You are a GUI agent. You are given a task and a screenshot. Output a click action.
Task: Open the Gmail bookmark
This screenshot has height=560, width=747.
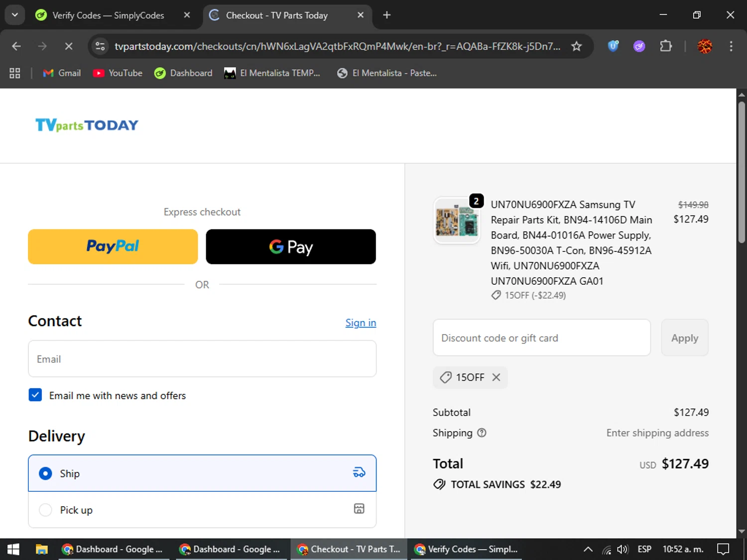[x=62, y=73]
